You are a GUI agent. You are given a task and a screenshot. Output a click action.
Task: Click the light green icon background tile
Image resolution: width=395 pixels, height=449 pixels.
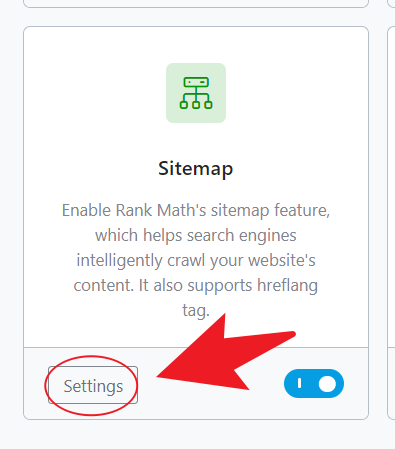tap(196, 93)
